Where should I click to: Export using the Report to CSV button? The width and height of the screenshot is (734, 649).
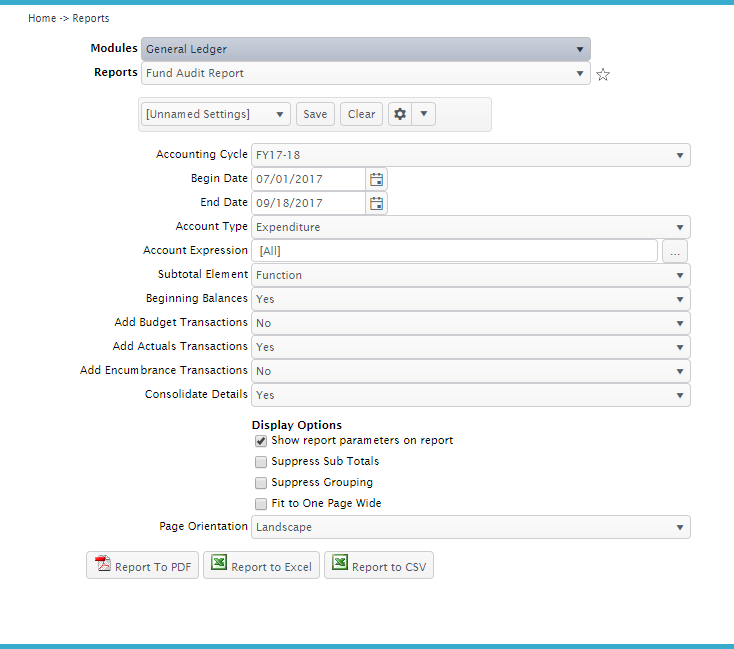coord(378,566)
